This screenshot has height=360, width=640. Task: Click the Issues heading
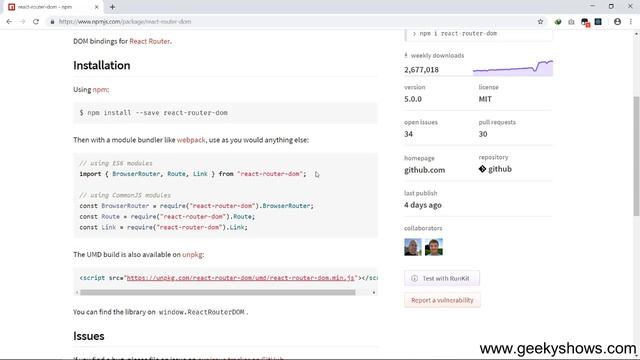tap(89, 336)
